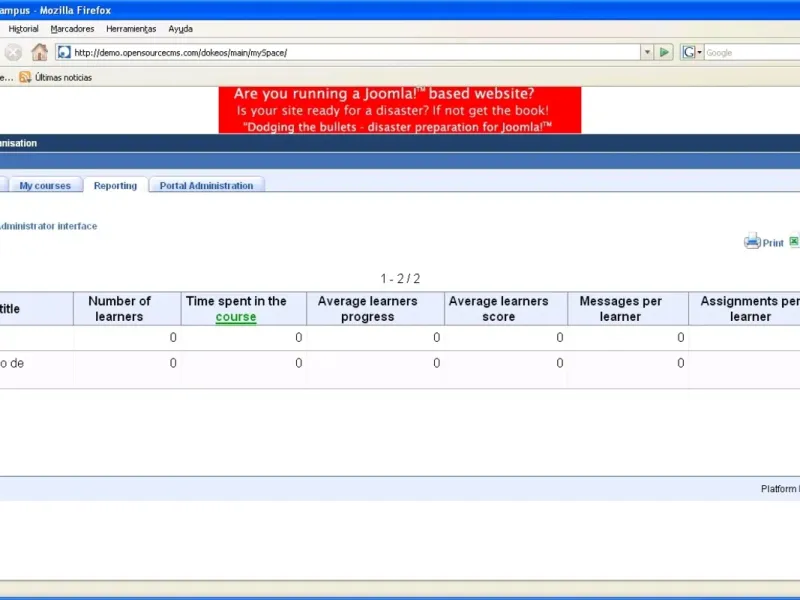Click the Print link

(x=773, y=243)
